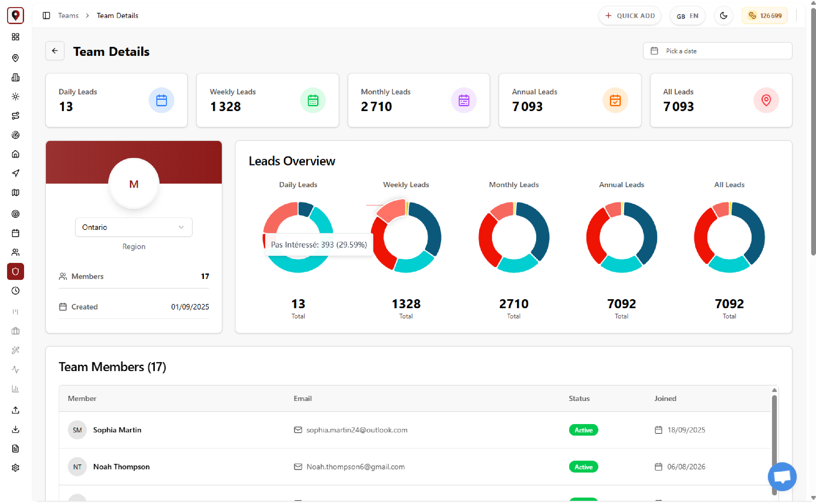
Task: Open the upload sidebar icon
Action: tap(15, 410)
